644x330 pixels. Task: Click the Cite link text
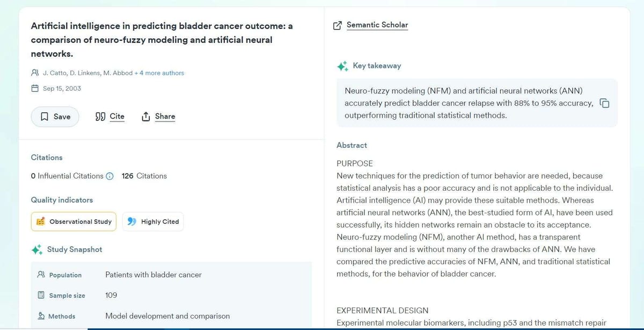(117, 117)
